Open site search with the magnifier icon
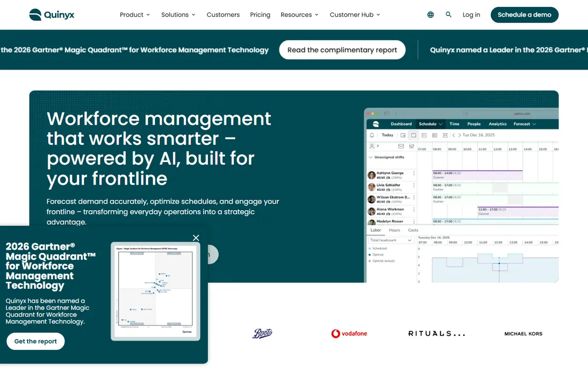Screen dimensions: 588x368 tap(448, 14)
